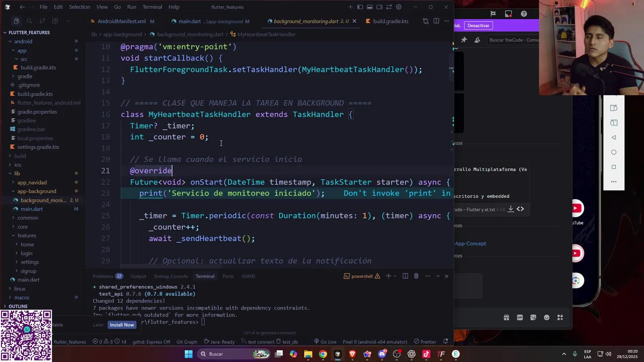Expand the OUTLINE section

point(17,306)
